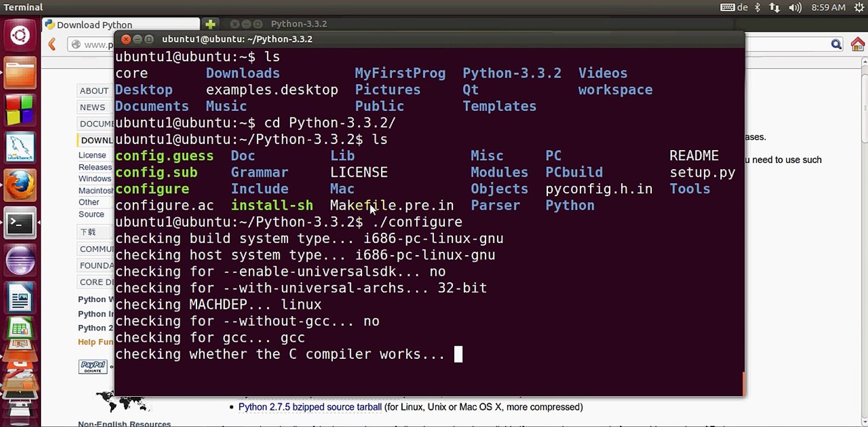The height and width of the screenshot is (427, 868).
Task: Click the browser back arrow button
Action: (52, 44)
